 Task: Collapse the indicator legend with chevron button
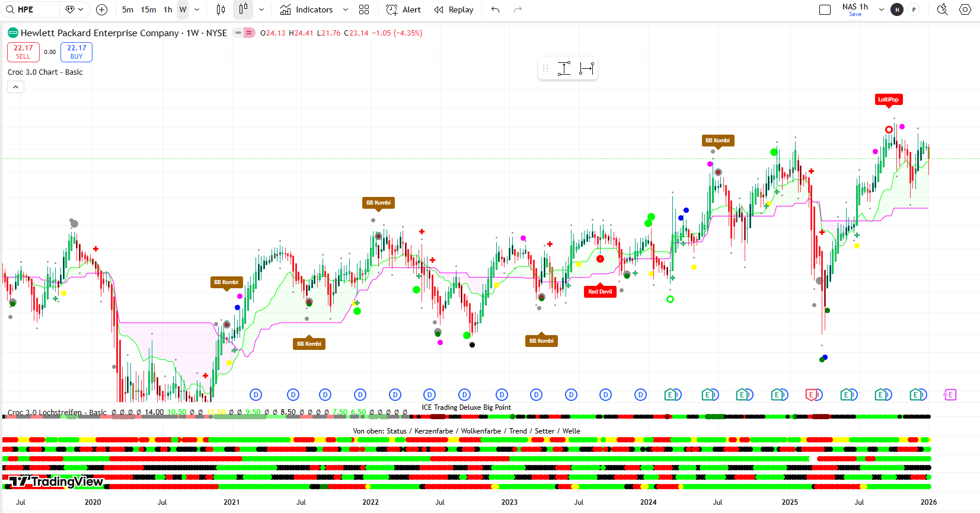click(x=16, y=87)
